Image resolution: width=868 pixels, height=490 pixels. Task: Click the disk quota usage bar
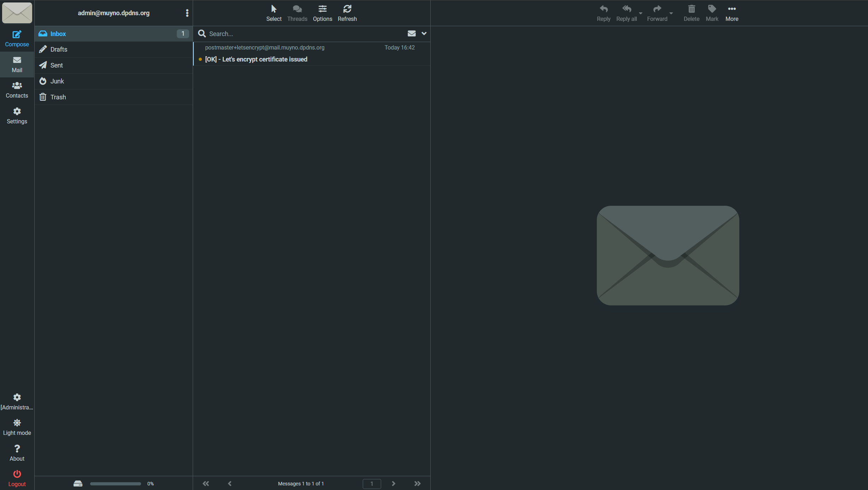(115, 484)
